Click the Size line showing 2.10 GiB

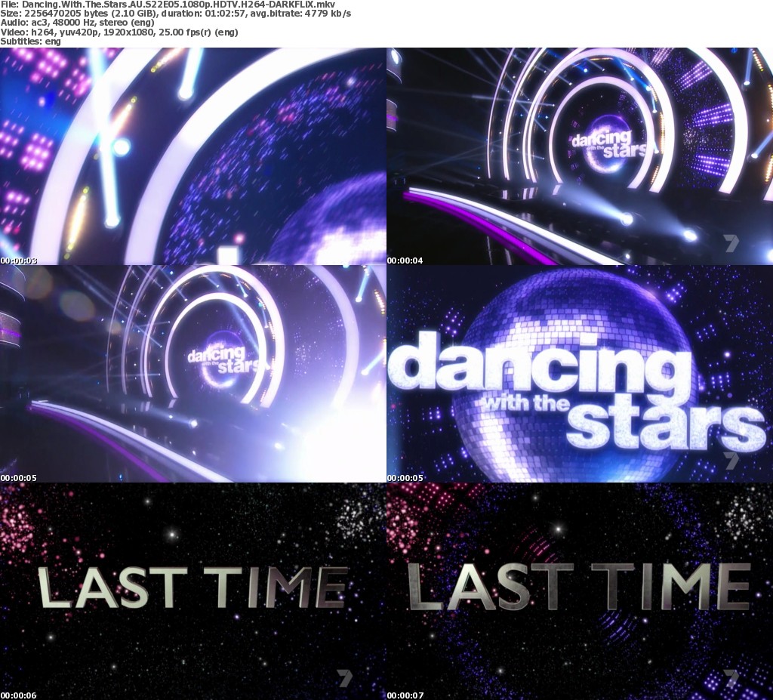pos(175,14)
